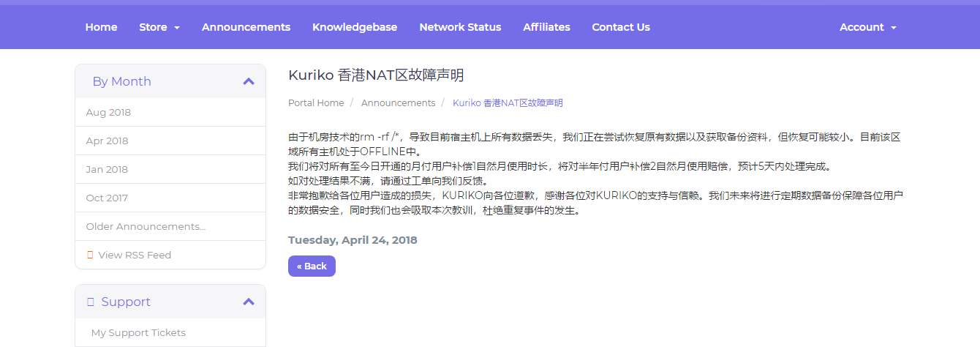Viewport: 980px width, 347px height.
Task: Collapse the By Month panel chevron
Action: 249,81
